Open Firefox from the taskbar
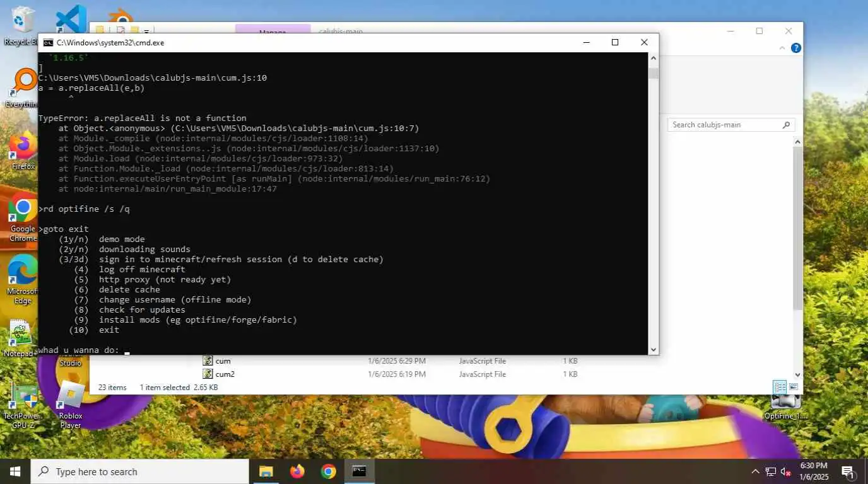Image resolution: width=868 pixels, height=484 pixels. point(296,471)
